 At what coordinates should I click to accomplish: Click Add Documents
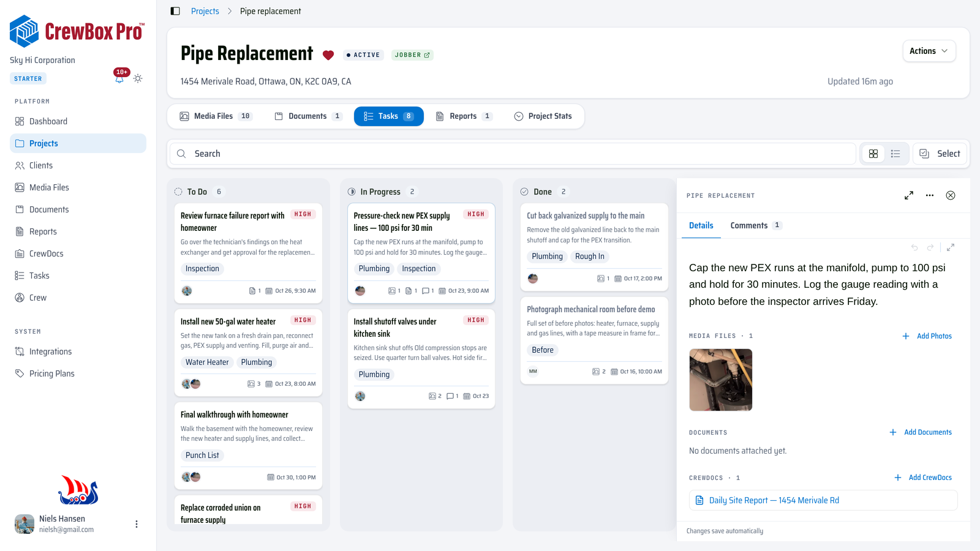click(x=921, y=432)
